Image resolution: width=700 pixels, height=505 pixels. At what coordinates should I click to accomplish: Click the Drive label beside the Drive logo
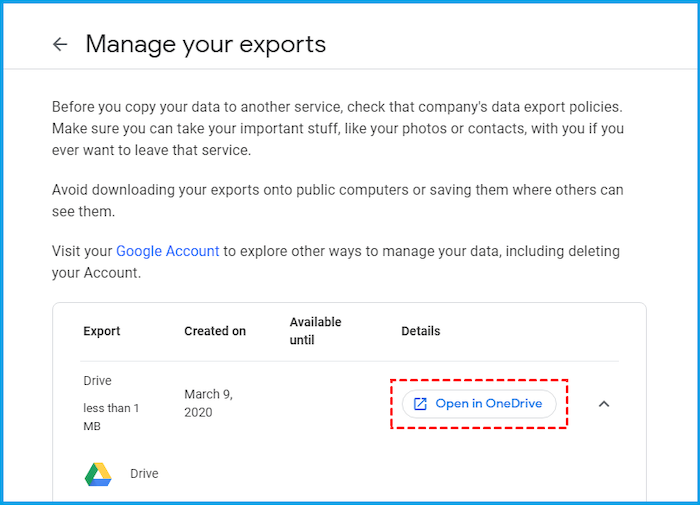(x=144, y=473)
